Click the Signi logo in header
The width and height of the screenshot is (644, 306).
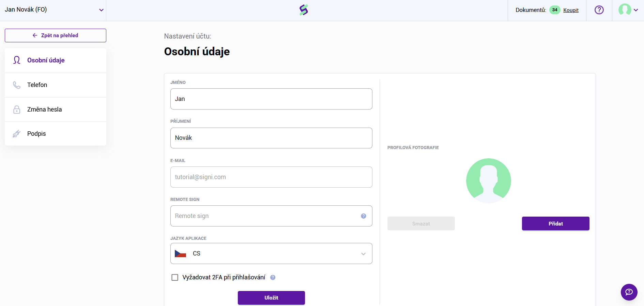pyautogui.click(x=304, y=10)
